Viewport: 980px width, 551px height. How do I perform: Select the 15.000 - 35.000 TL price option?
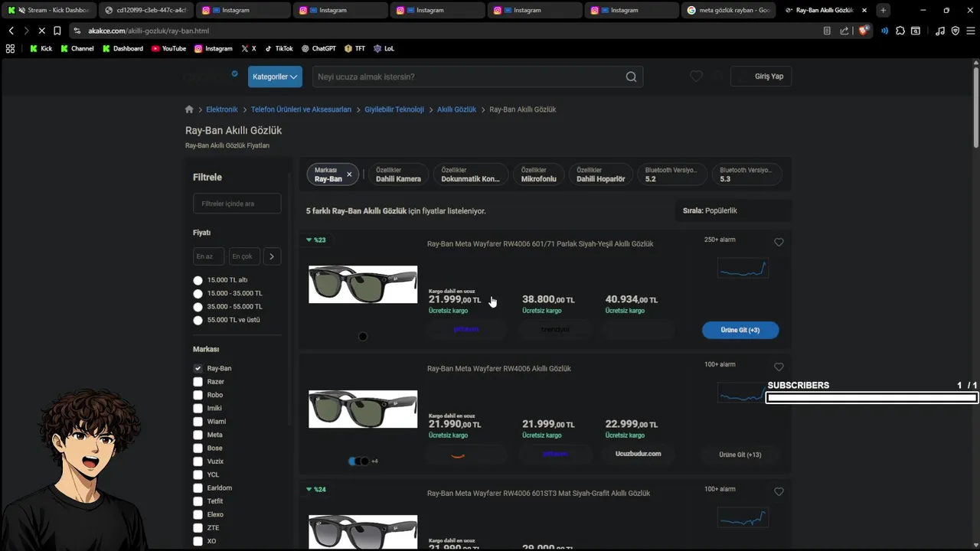(x=198, y=293)
